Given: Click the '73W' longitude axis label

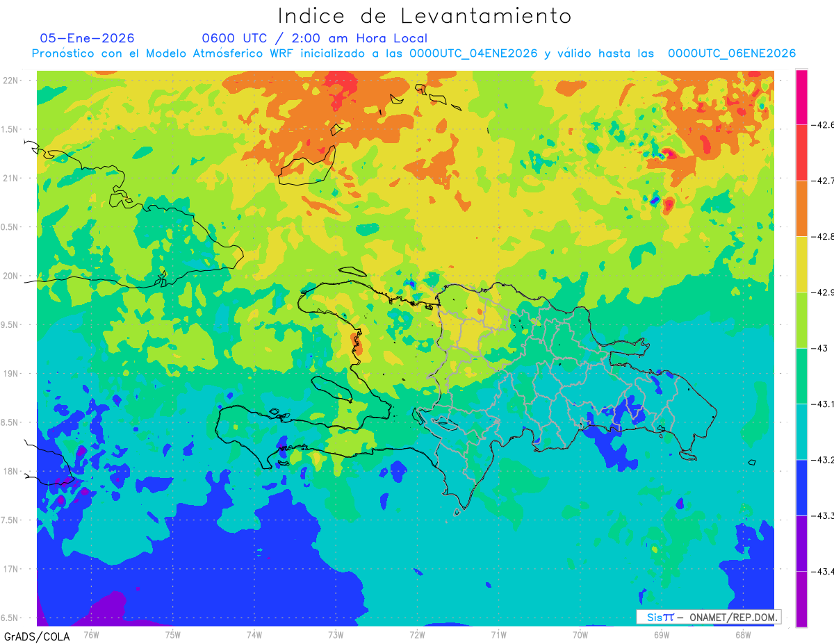Looking at the screenshot, I should [335, 634].
